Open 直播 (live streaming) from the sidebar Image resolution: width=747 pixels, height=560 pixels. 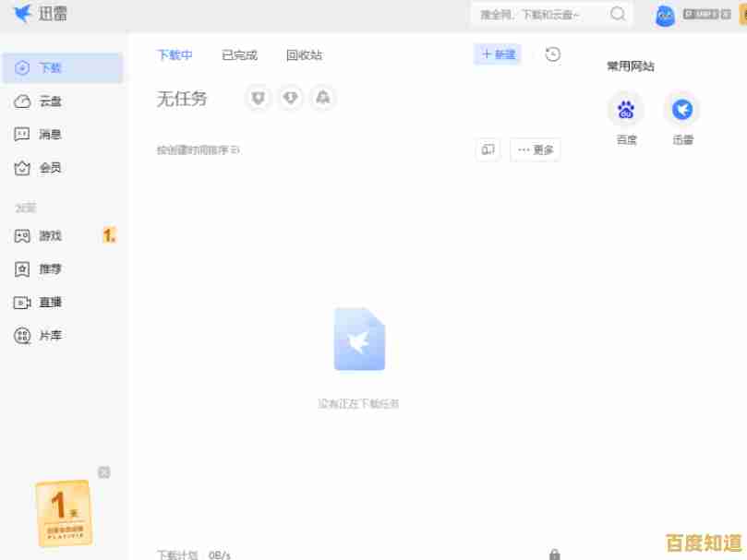click(x=55, y=302)
